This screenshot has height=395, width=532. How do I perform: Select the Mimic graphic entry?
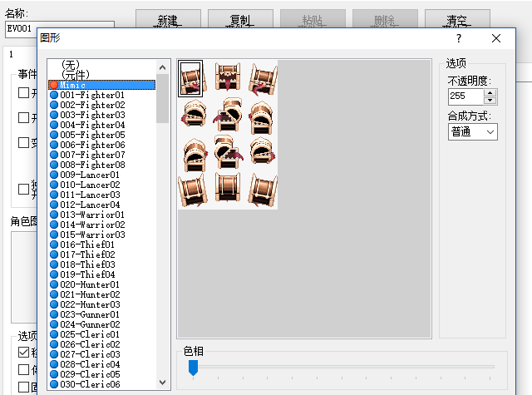click(x=101, y=85)
